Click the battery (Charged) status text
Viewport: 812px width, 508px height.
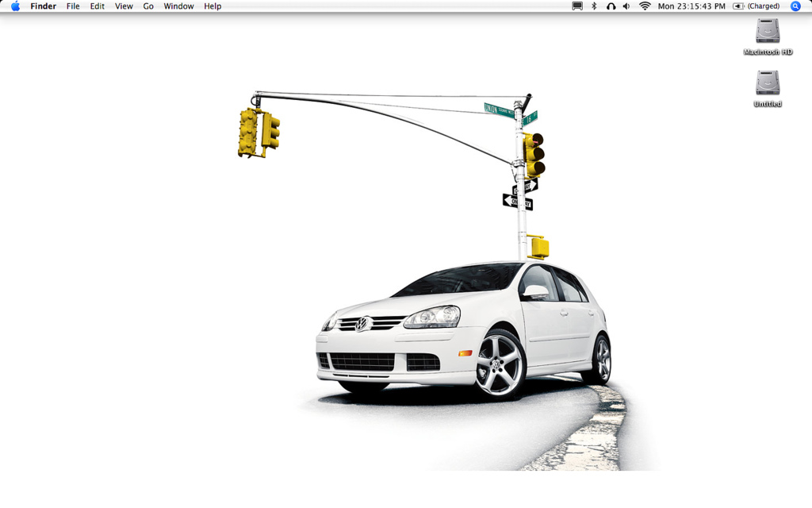coord(764,6)
